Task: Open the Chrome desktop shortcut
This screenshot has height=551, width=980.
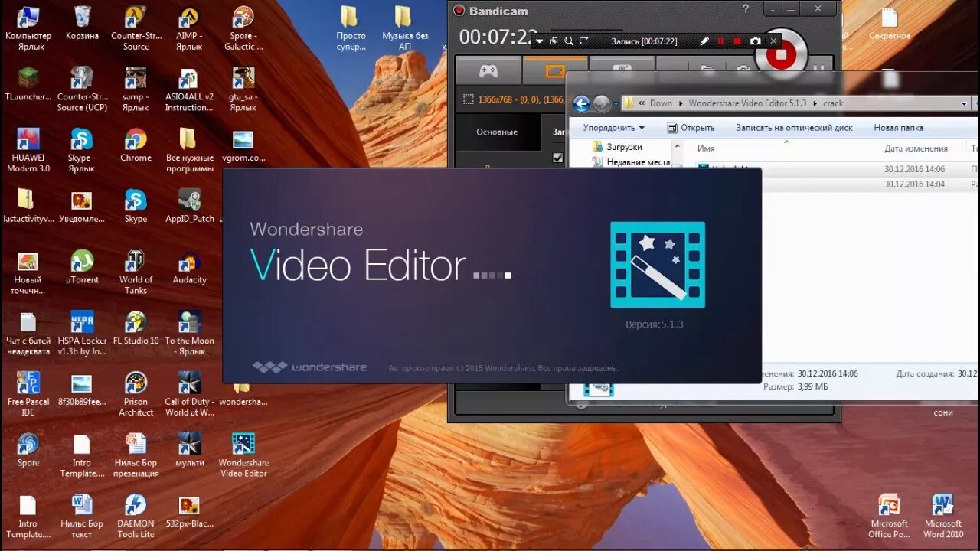Action: click(x=136, y=145)
